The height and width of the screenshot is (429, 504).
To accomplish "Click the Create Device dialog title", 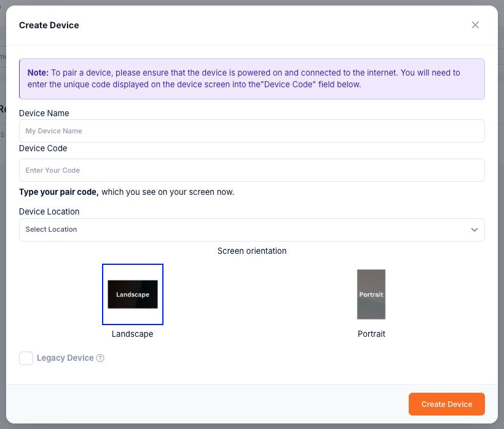I will click(49, 25).
